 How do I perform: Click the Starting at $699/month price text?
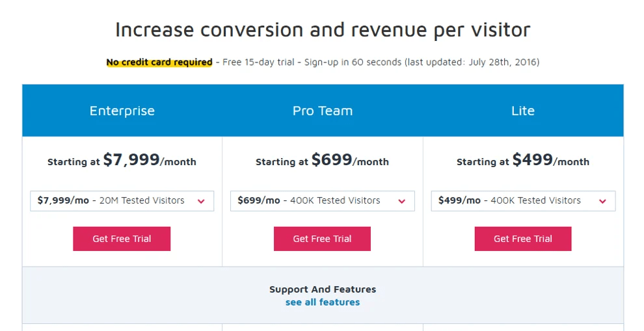pyautogui.click(x=323, y=160)
